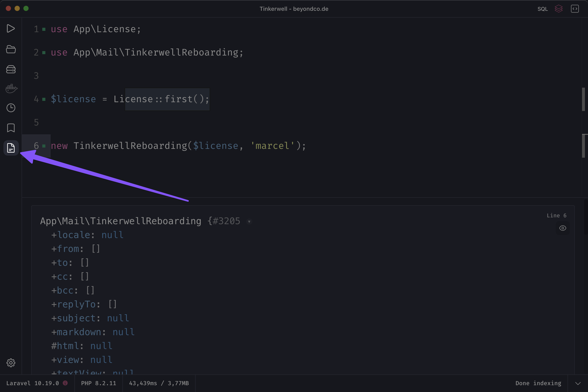The image size is (588, 392).
Task: Click the green run marker on line 6
Action: tap(44, 146)
